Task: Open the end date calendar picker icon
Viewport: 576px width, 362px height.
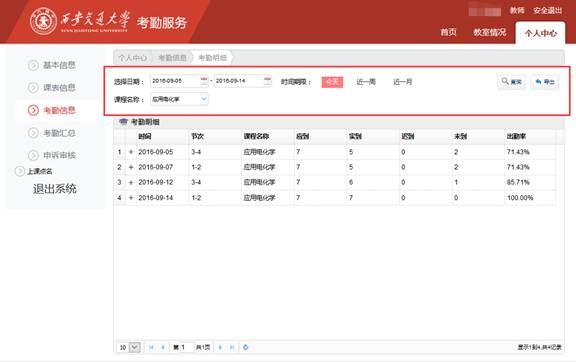Action: coord(267,81)
